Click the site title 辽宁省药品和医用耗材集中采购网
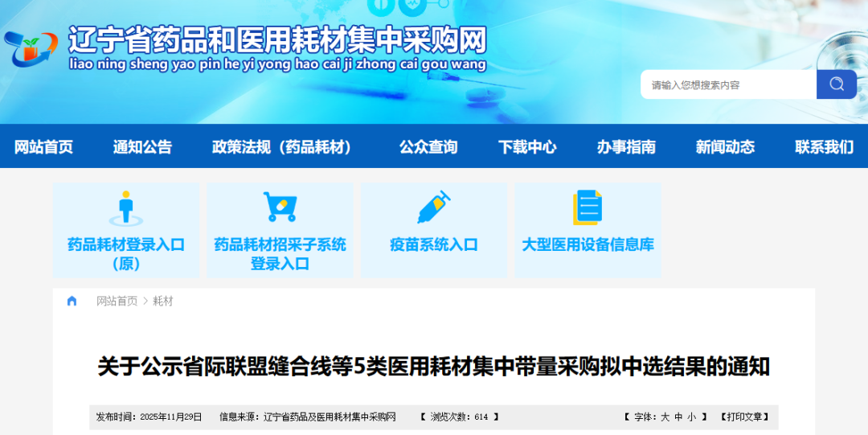 [277, 40]
